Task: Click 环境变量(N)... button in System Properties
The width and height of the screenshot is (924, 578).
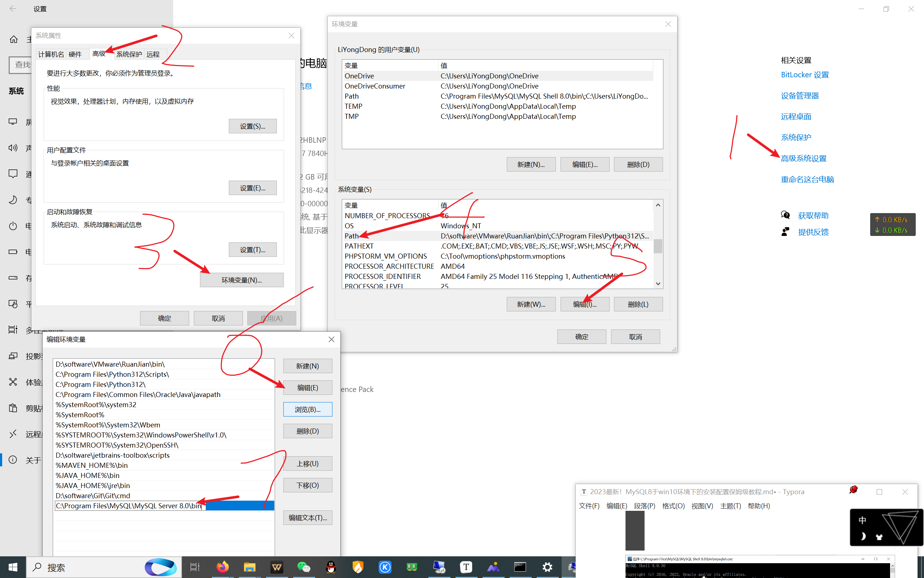Action: [242, 280]
